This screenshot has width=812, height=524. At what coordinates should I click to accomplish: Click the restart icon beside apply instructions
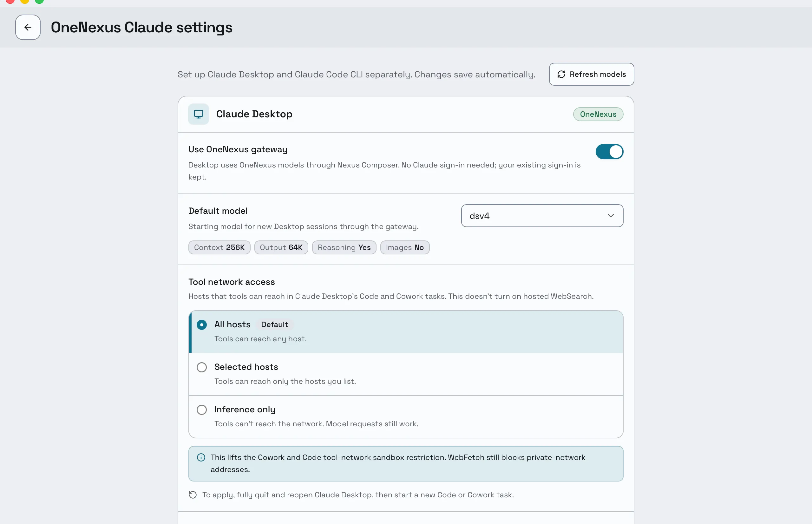pos(193,495)
